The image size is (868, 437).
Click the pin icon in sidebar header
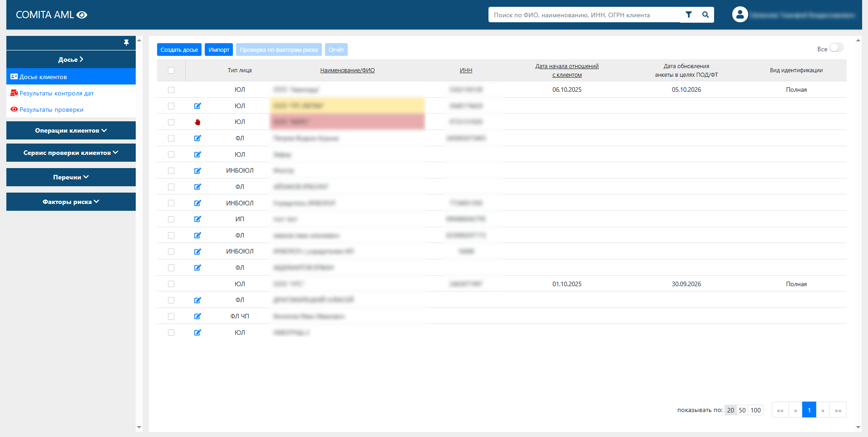point(126,43)
